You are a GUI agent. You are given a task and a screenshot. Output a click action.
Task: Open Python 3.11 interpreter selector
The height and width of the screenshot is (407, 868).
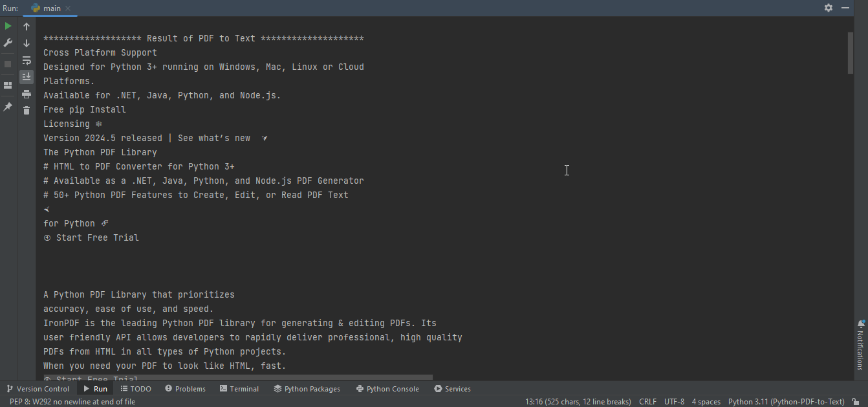786,402
